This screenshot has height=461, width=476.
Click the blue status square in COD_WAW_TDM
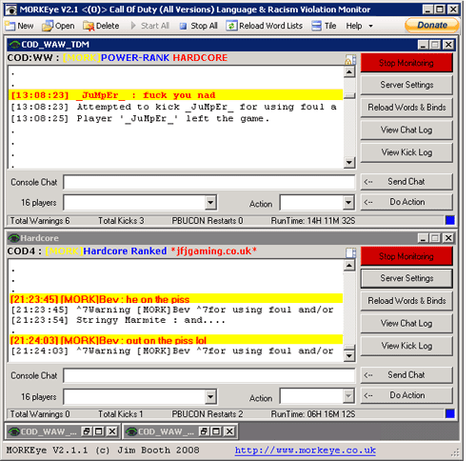click(450, 220)
